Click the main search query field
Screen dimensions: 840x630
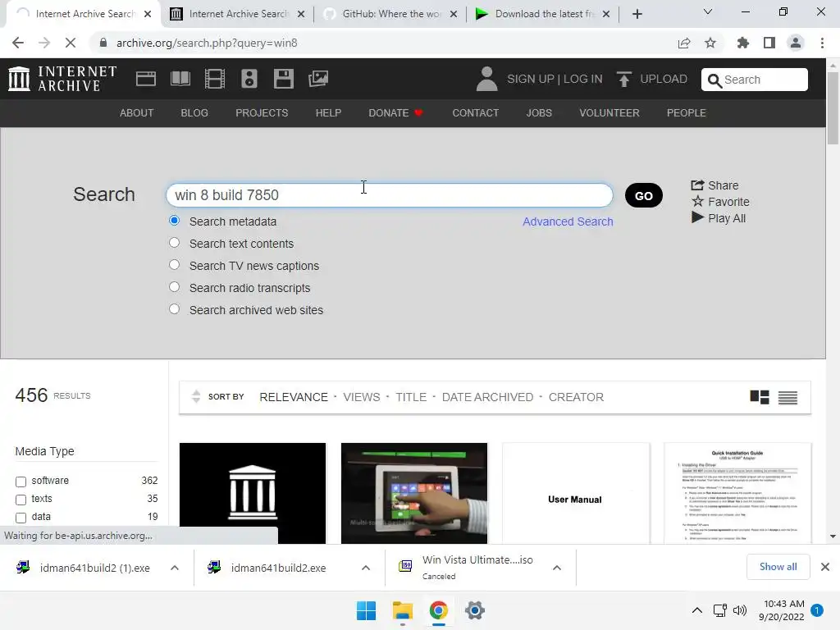tap(390, 195)
